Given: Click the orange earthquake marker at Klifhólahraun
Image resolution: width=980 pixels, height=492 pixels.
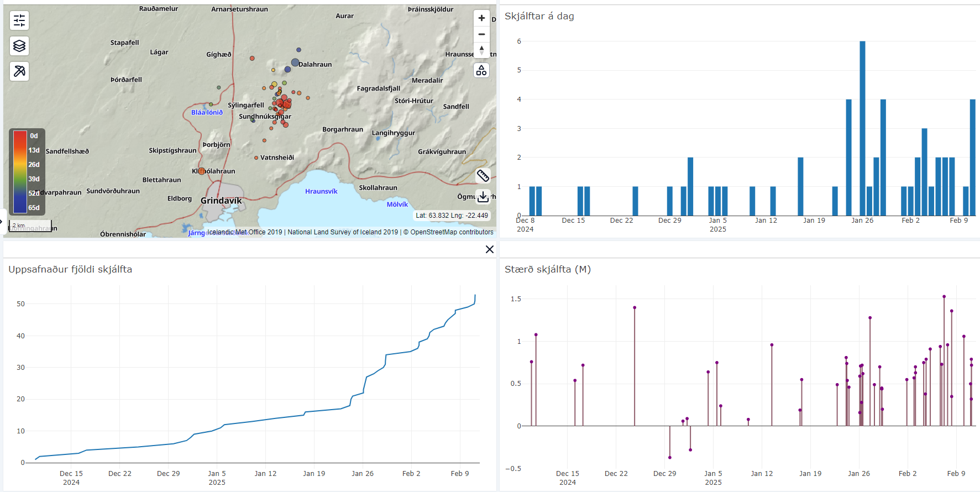Looking at the screenshot, I should (x=202, y=171).
